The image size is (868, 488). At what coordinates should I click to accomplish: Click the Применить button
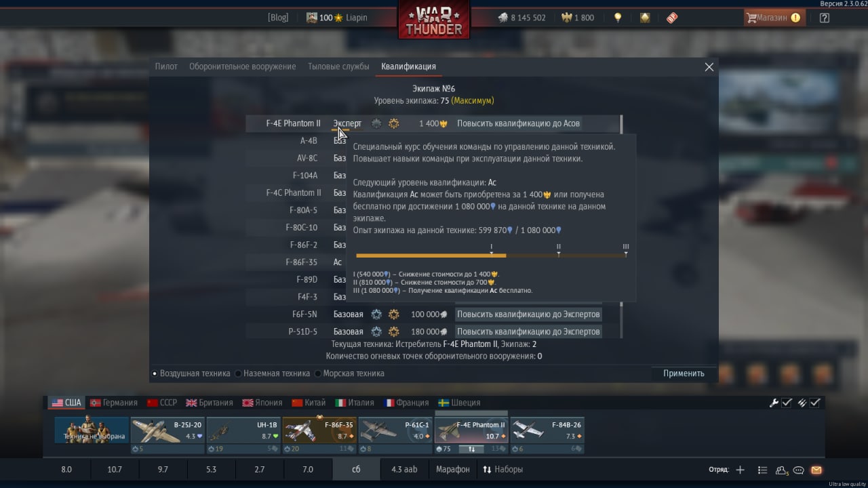click(684, 373)
